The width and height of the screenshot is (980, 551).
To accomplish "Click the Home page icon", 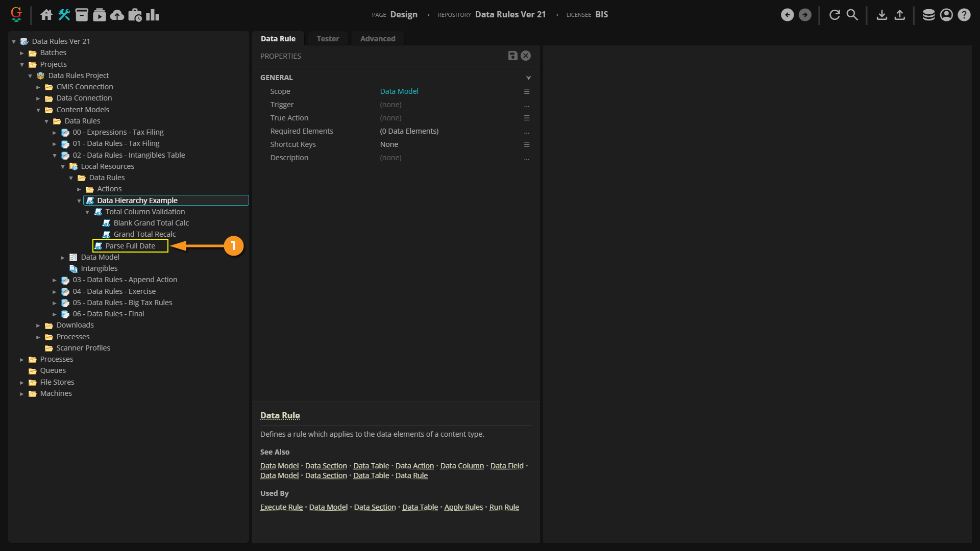I will point(46,15).
